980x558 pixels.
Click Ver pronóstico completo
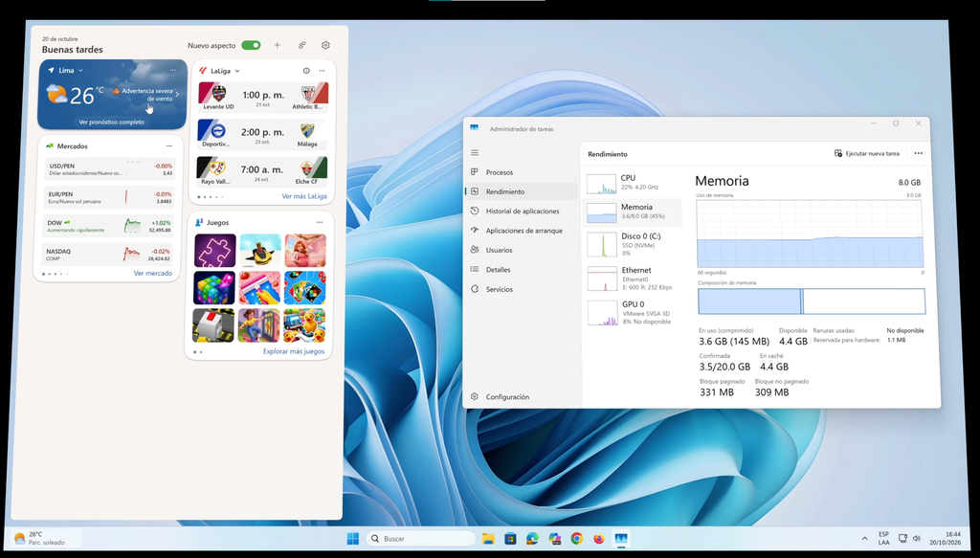111,122
